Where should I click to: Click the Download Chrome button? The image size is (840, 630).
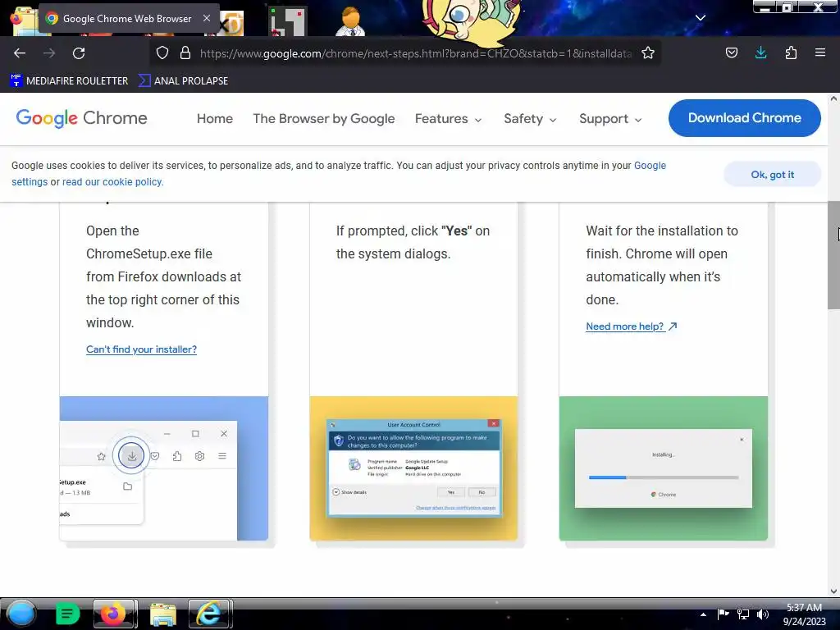pos(744,118)
